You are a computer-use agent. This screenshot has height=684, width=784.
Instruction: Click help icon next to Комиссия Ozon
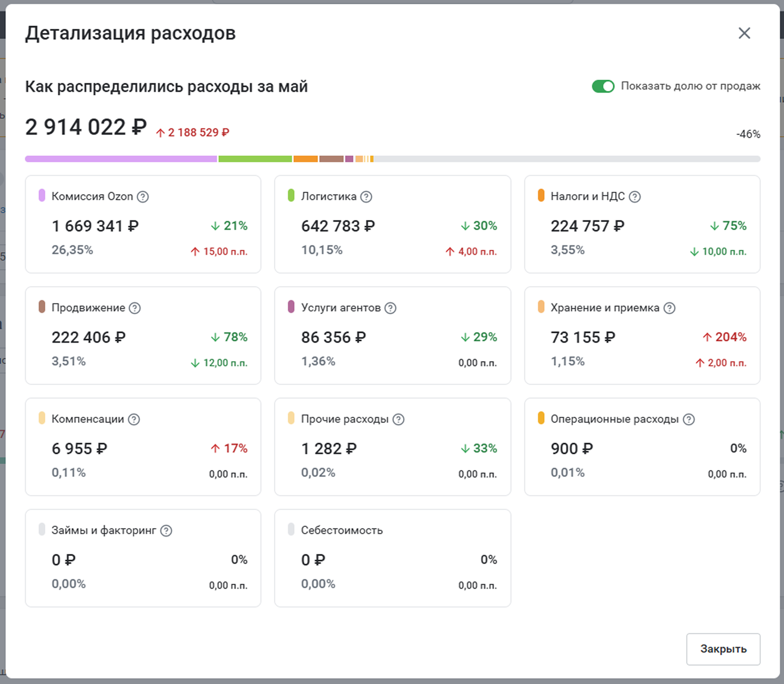pos(143,197)
